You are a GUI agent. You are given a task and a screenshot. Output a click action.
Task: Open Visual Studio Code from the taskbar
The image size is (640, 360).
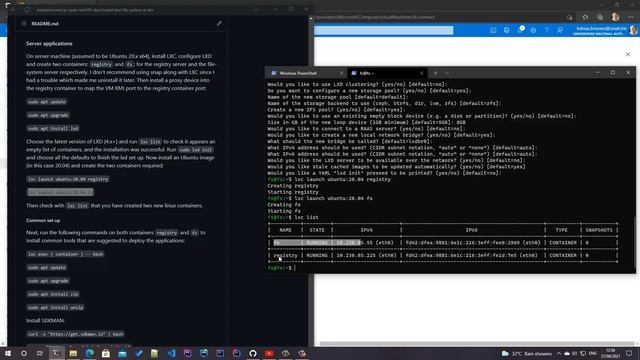pos(171,353)
